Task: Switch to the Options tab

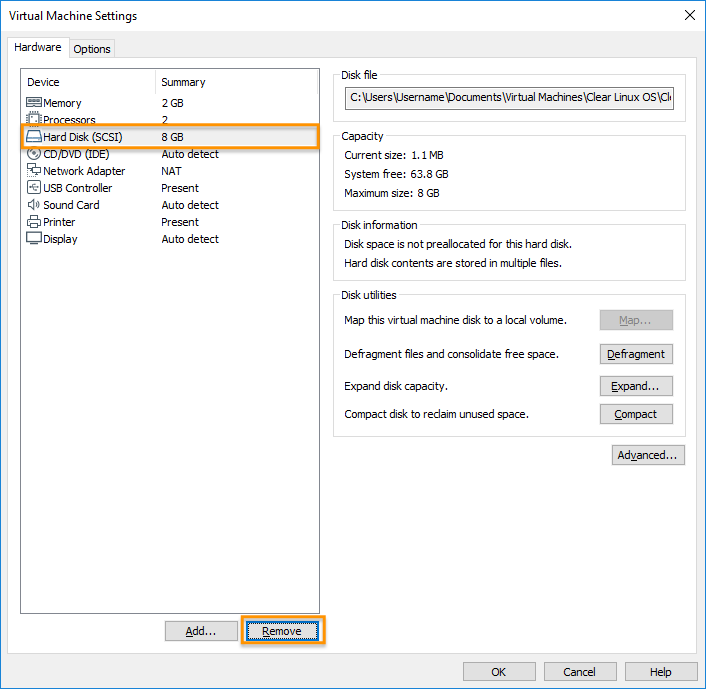Action: click(x=92, y=49)
